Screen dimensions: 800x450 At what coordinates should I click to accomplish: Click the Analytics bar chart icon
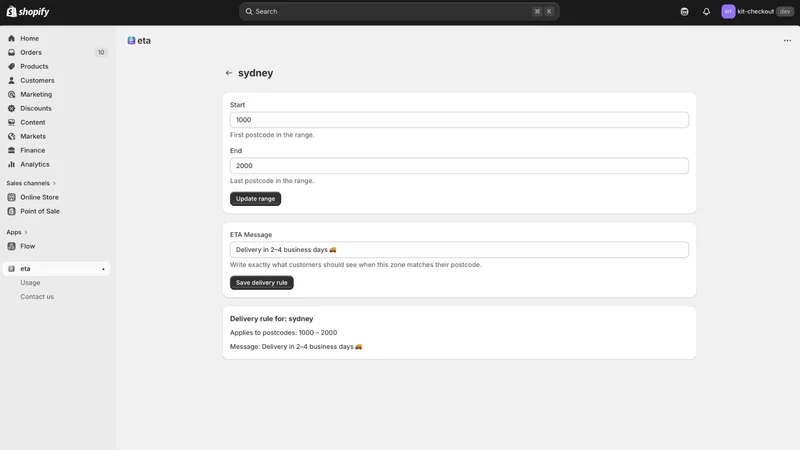[x=11, y=164]
